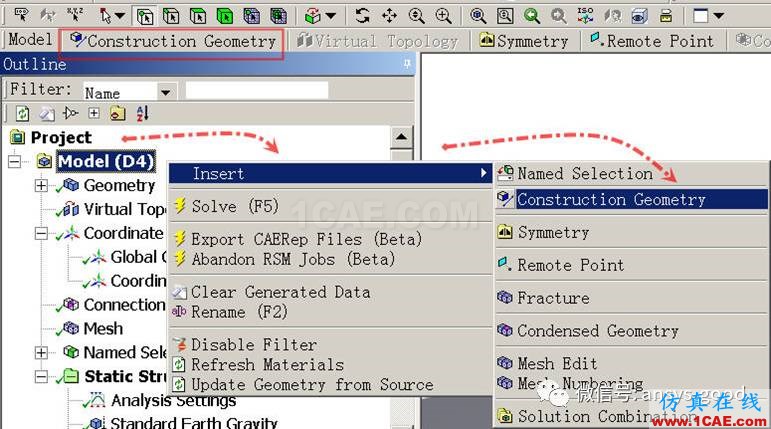Activate the Rotate view tool
The image size is (771, 429).
pyautogui.click(x=362, y=16)
